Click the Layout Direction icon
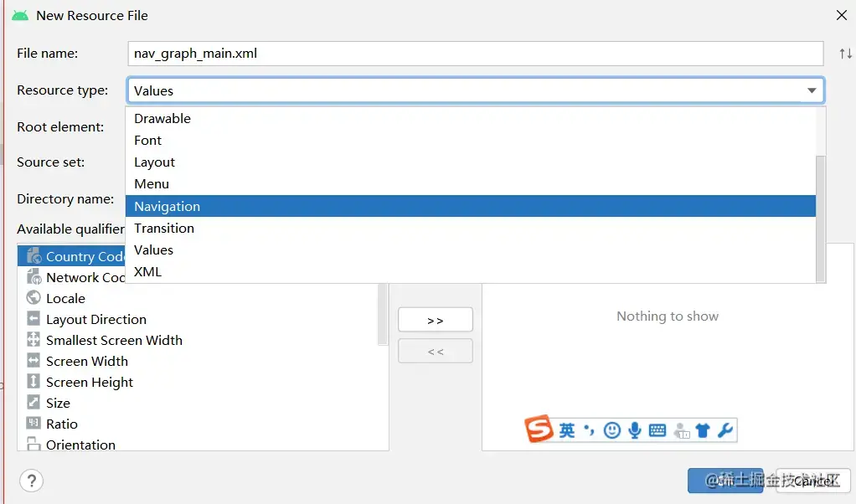856x504 pixels. point(34,318)
